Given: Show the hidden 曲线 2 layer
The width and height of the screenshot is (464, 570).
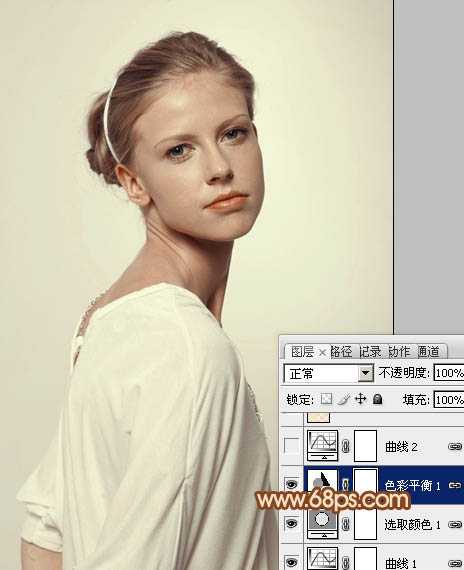Looking at the screenshot, I should (292, 446).
